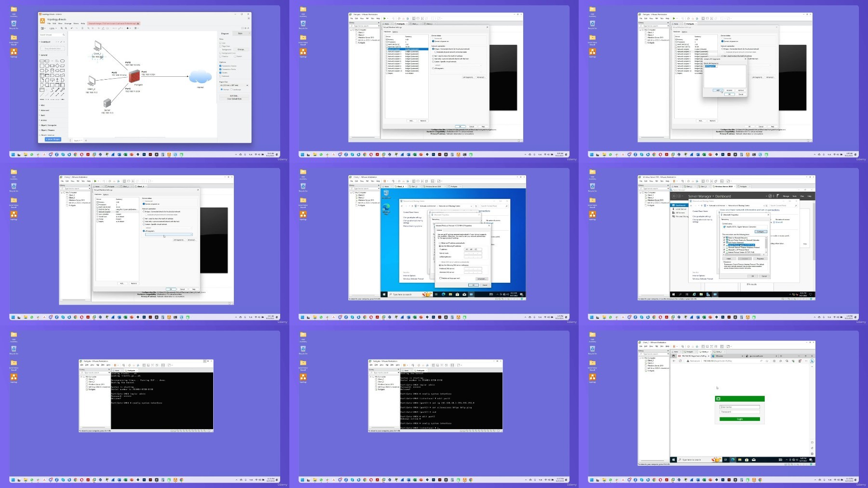Pick the triangle shape in draw.io General palette

(x=47, y=70)
